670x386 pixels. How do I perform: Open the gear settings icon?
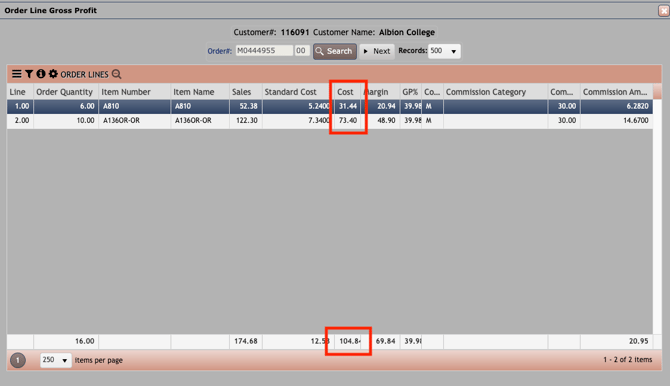tap(53, 74)
